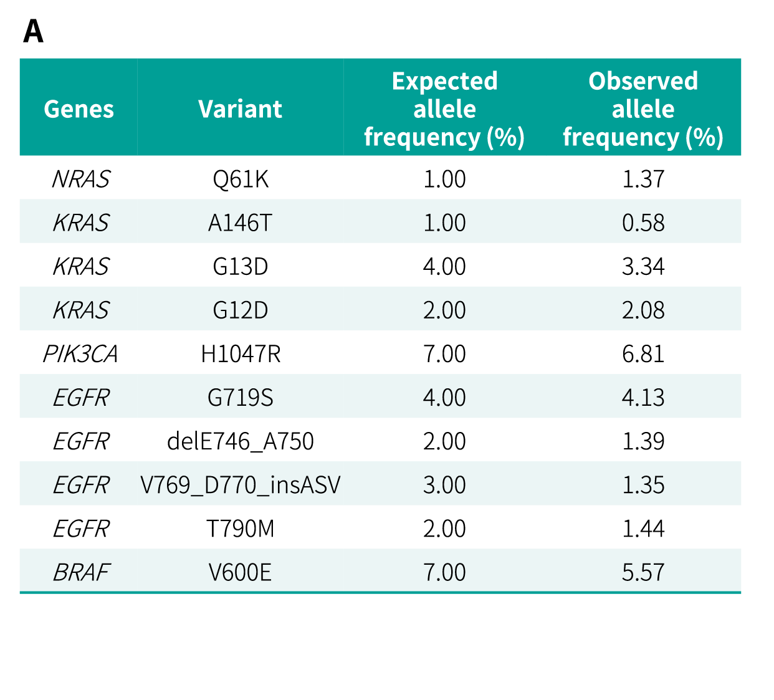Image resolution: width=774 pixels, height=700 pixels.
Task: Click the Genes column header
Action: (79, 109)
